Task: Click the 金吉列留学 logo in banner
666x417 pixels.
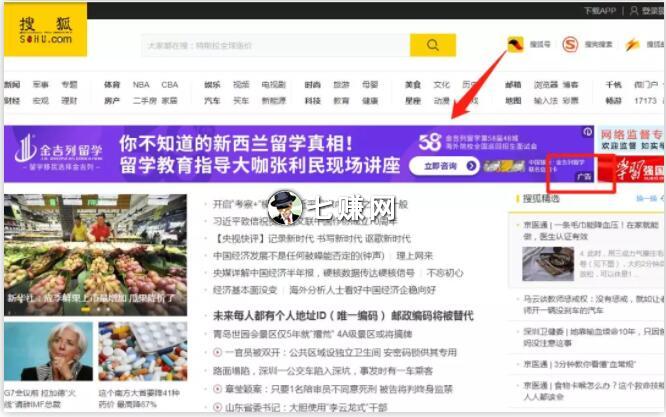Action: tap(58, 153)
